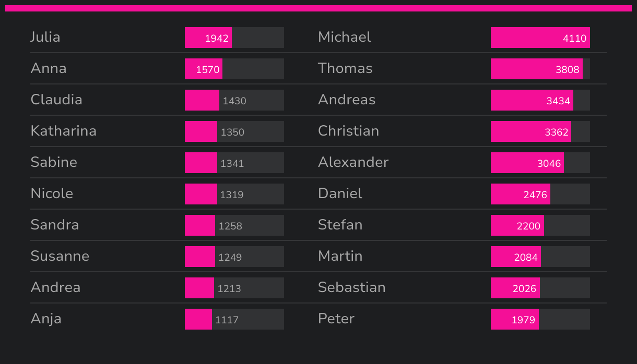Click the name Julia

45,38
